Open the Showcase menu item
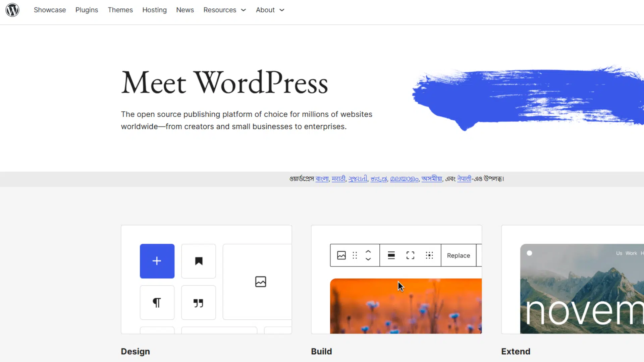644x362 pixels. point(50,10)
